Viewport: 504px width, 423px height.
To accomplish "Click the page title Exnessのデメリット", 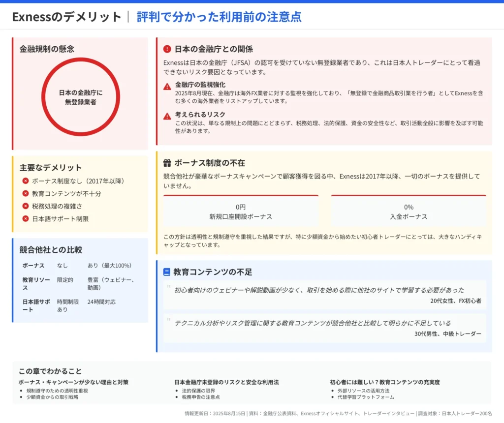I will (x=67, y=17).
